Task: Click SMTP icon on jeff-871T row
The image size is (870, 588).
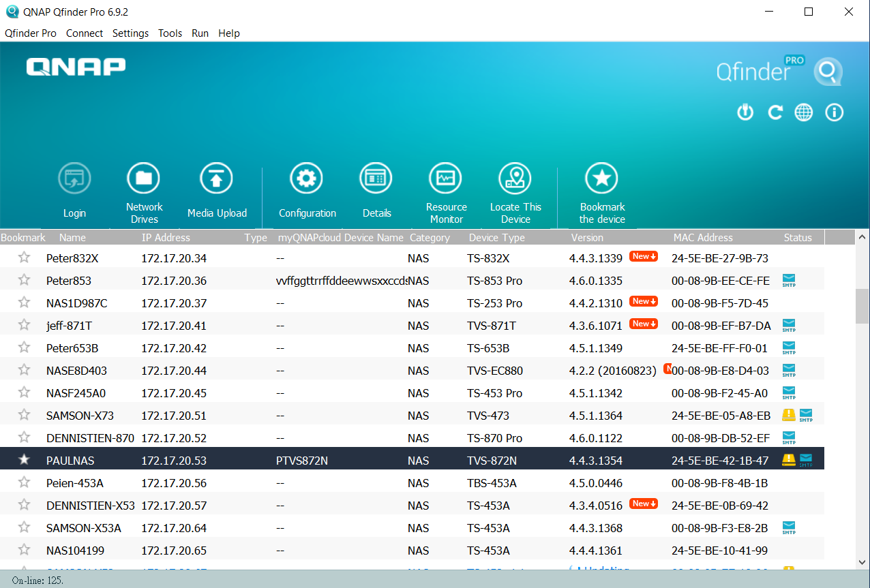Action: pyautogui.click(x=789, y=325)
